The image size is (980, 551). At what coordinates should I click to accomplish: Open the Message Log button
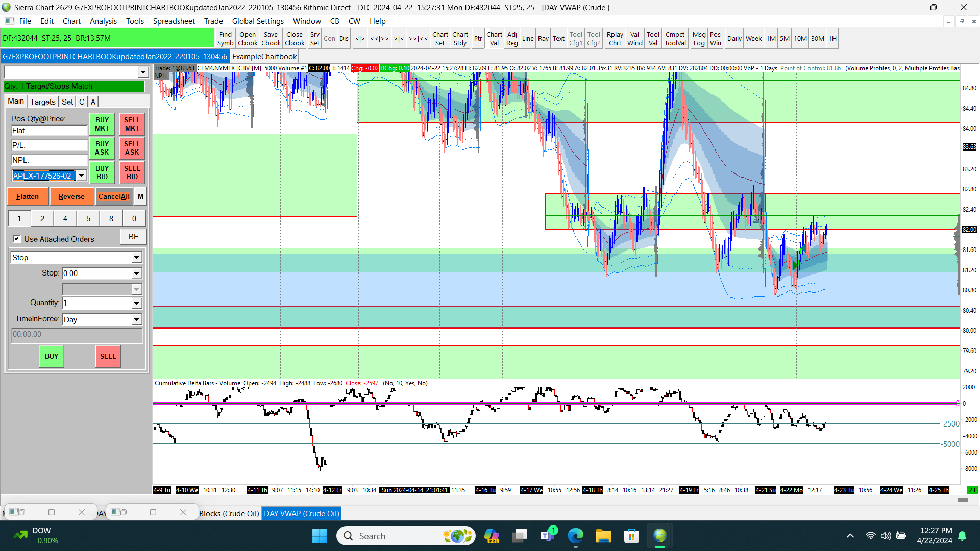click(x=699, y=39)
